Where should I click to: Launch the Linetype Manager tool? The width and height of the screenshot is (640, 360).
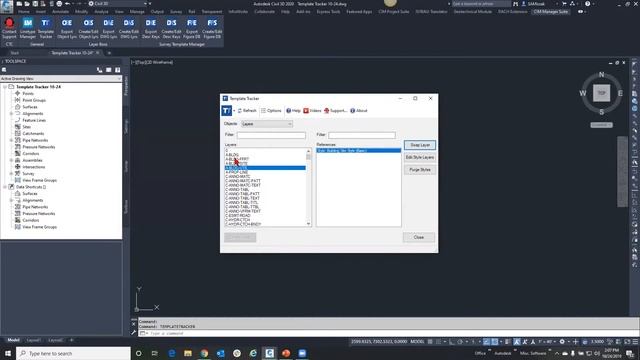click(27, 28)
